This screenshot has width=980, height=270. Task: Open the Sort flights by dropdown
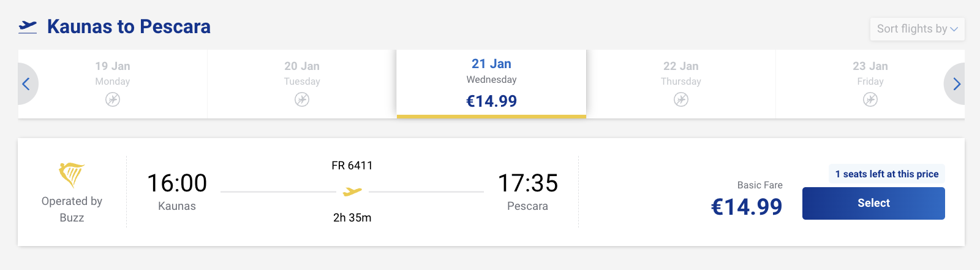coord(911,29)
